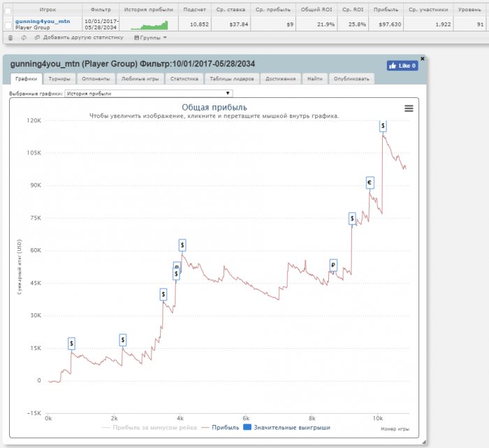Click the 'Уровень' column header
This screenshot has height=448, width=489.
pyautogui.click(x=469, y=10)
